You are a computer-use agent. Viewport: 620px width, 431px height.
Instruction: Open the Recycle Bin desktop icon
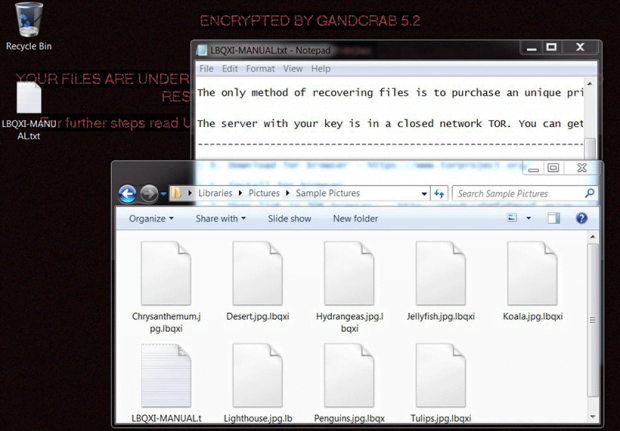[x=28, y=26]
